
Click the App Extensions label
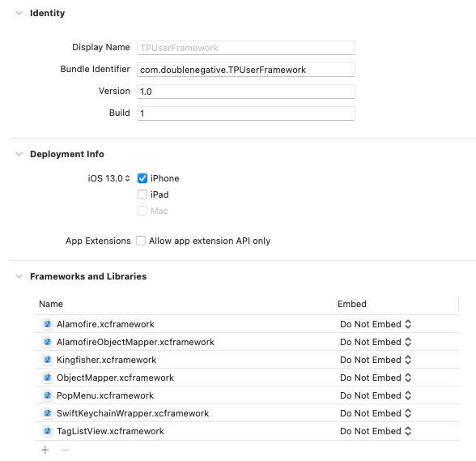[x=98, y=241]
